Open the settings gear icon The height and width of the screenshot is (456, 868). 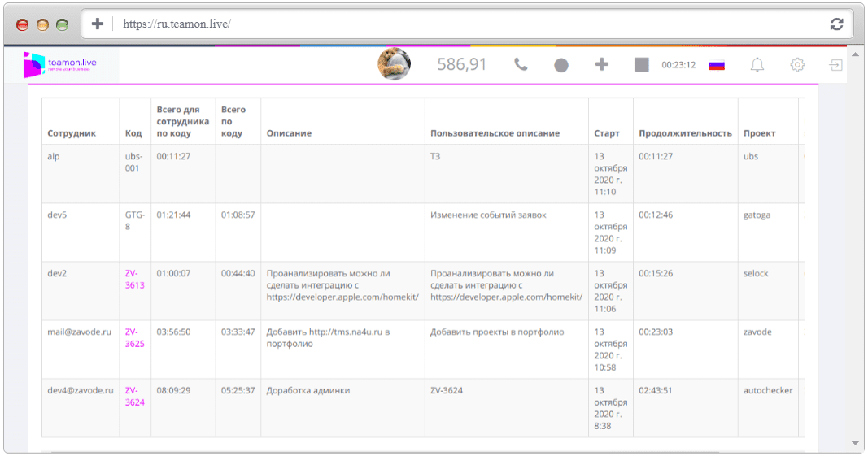(797, 65)
